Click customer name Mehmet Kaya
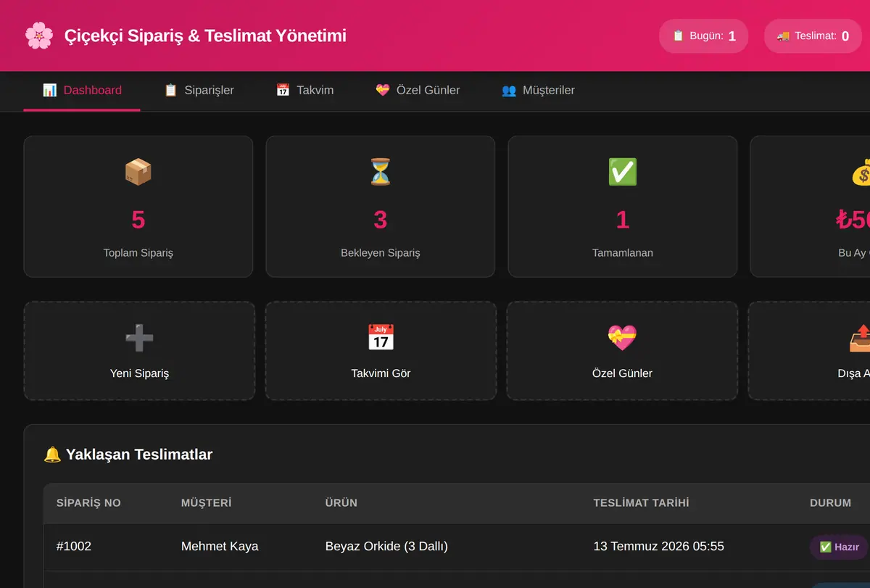The width and height of the screenshot is (870, 588). 220,546
